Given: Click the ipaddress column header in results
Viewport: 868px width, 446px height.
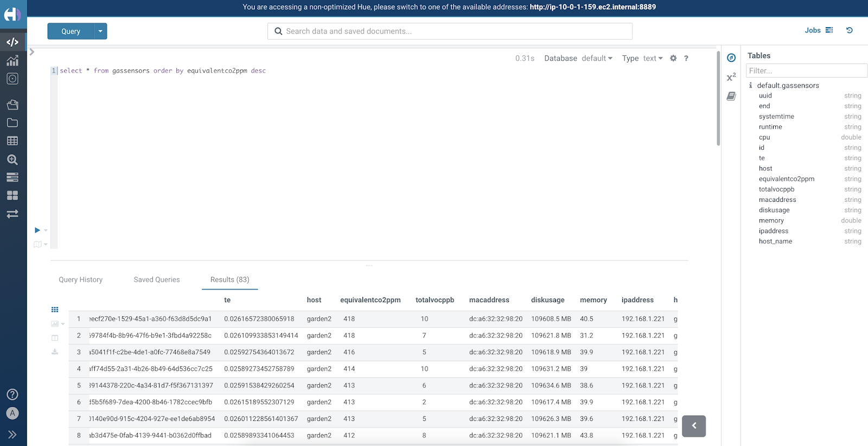Looking at the screenshot, I should (637, 300).
